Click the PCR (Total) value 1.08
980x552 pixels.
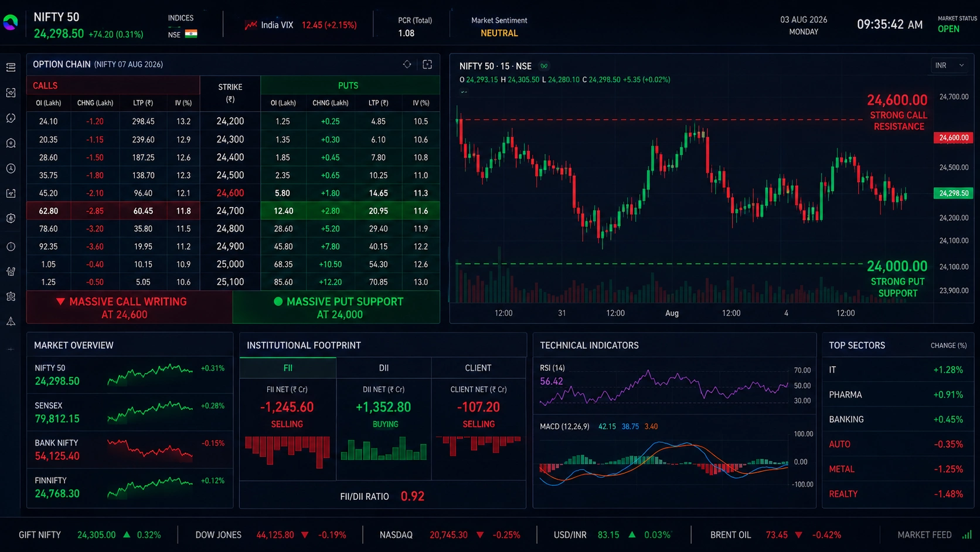[x=406, y=33]
